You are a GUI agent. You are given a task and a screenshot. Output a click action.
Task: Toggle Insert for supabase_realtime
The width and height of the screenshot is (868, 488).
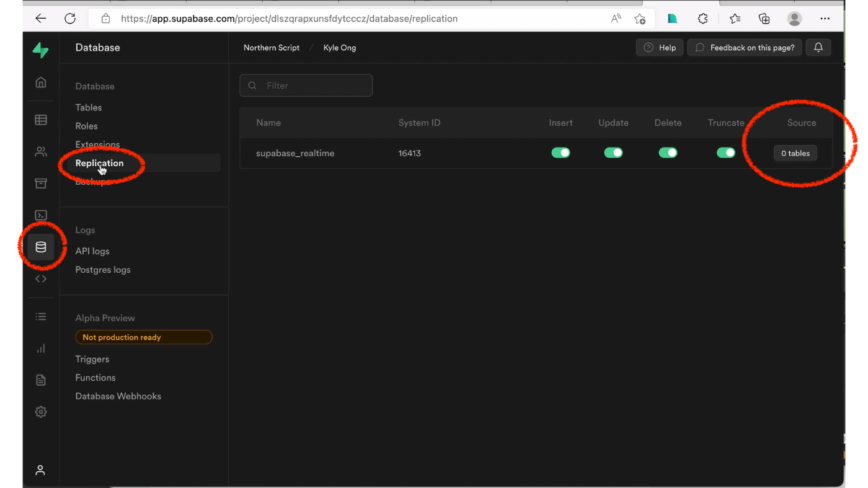point(560,153)
